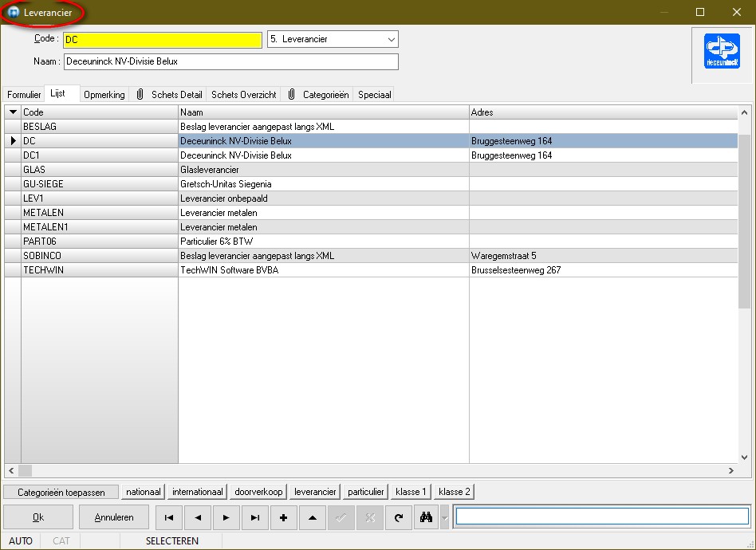This screenshot has height=550, width=756.
Task: Click the horizontal scrollbar thumb
Action: point(25,470)
